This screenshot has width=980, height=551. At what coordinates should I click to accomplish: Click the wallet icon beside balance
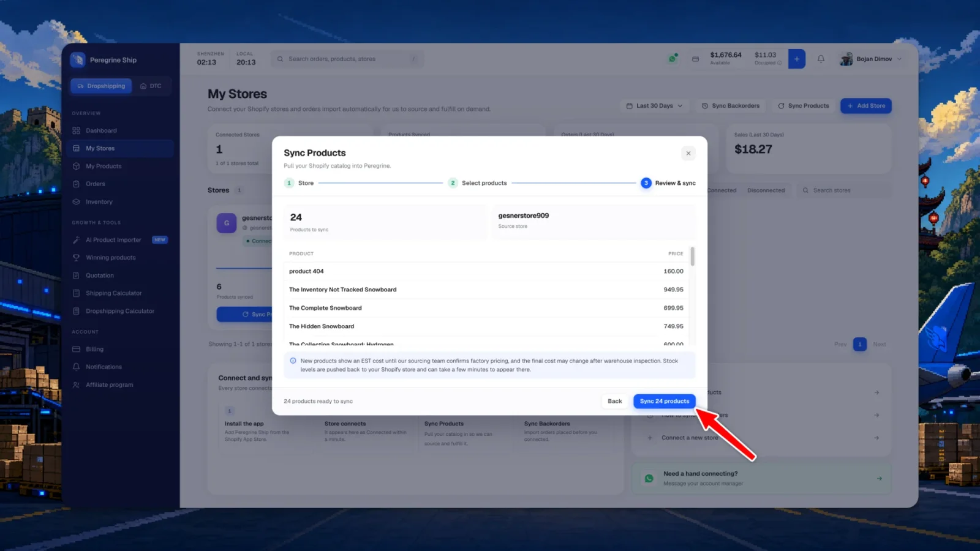click(x=695, y=59)
